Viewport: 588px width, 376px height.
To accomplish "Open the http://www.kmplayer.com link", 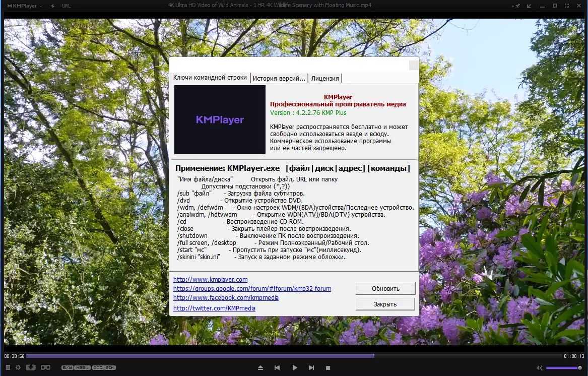I will pos(211,279).
